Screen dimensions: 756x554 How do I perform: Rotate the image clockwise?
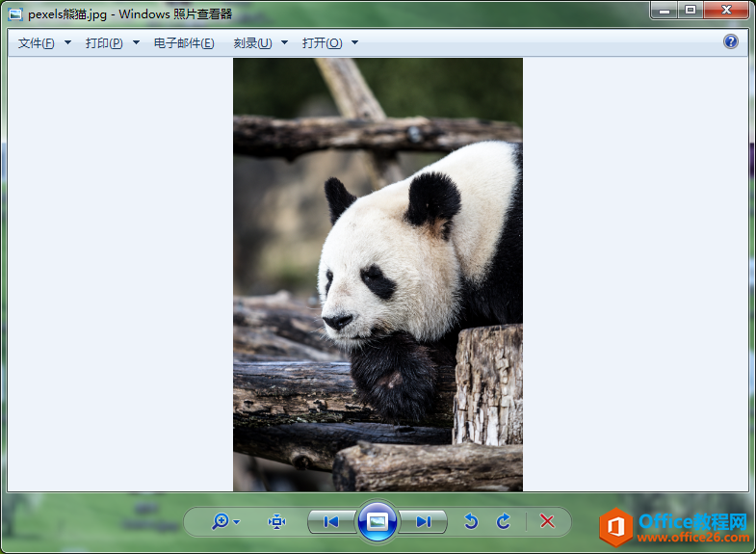click(504, 521)
